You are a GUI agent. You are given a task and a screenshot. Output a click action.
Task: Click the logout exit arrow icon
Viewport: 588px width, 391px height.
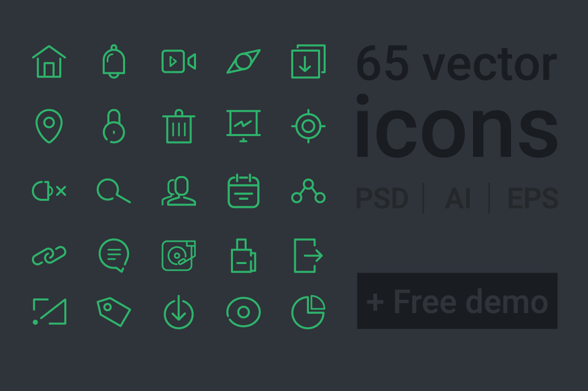(x=308, y=255)
